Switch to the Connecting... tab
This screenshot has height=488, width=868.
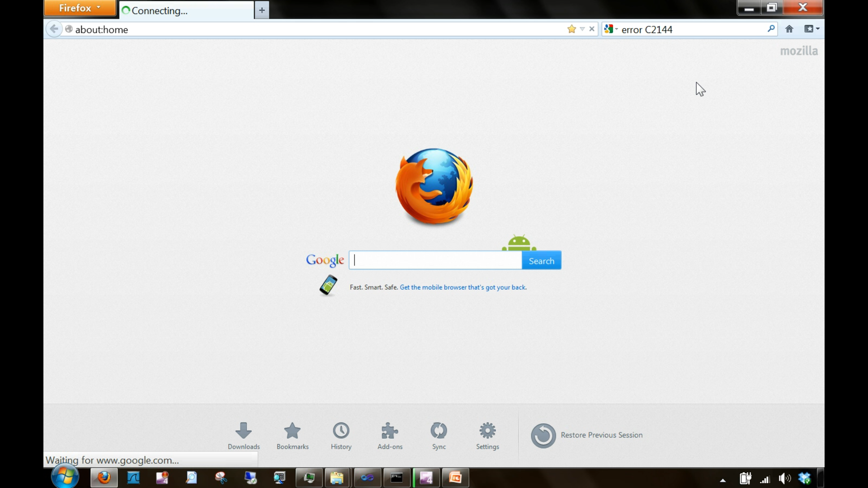click(x=185, y=10)
